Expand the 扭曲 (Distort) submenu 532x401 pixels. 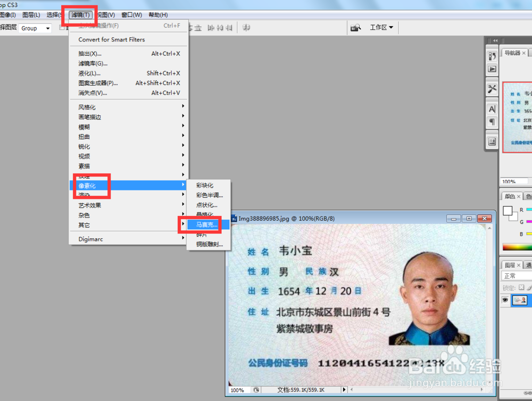pyautogui.click(x=129, y=137)
